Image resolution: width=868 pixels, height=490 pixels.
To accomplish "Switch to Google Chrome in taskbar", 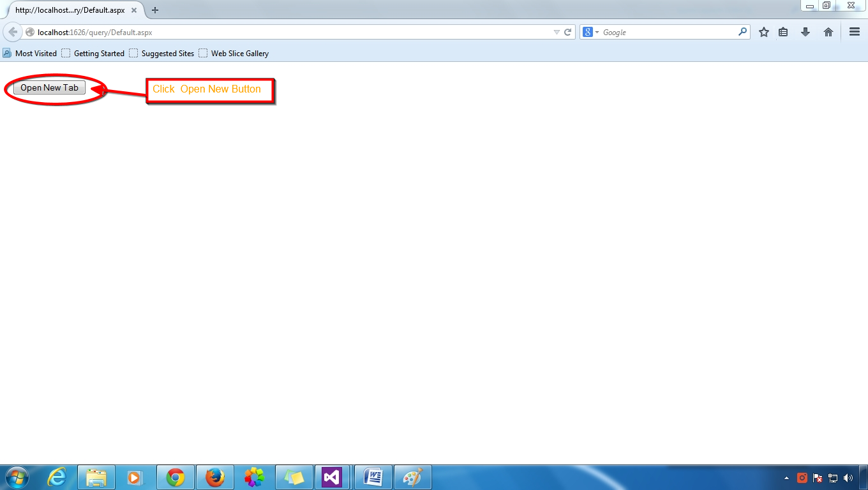I will 176,477.
